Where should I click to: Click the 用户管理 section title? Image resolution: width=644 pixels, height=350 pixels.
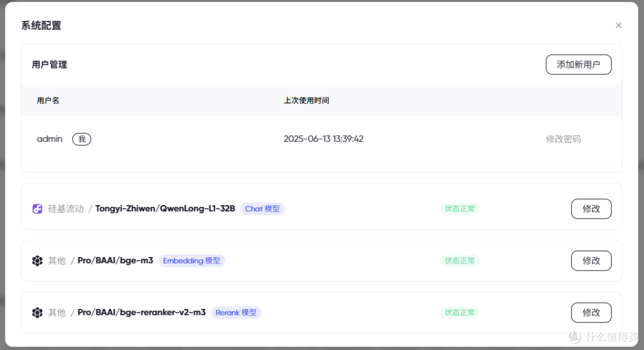coord(49,64)
